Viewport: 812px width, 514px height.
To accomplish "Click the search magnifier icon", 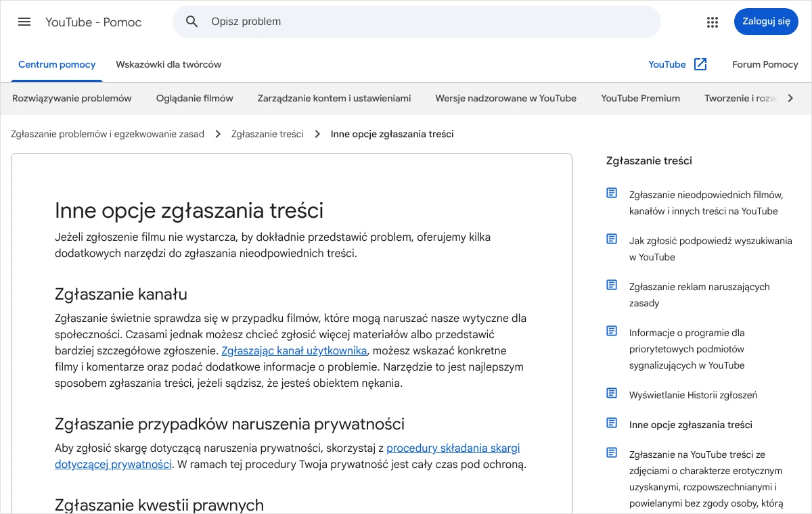I will click(192, 22).
